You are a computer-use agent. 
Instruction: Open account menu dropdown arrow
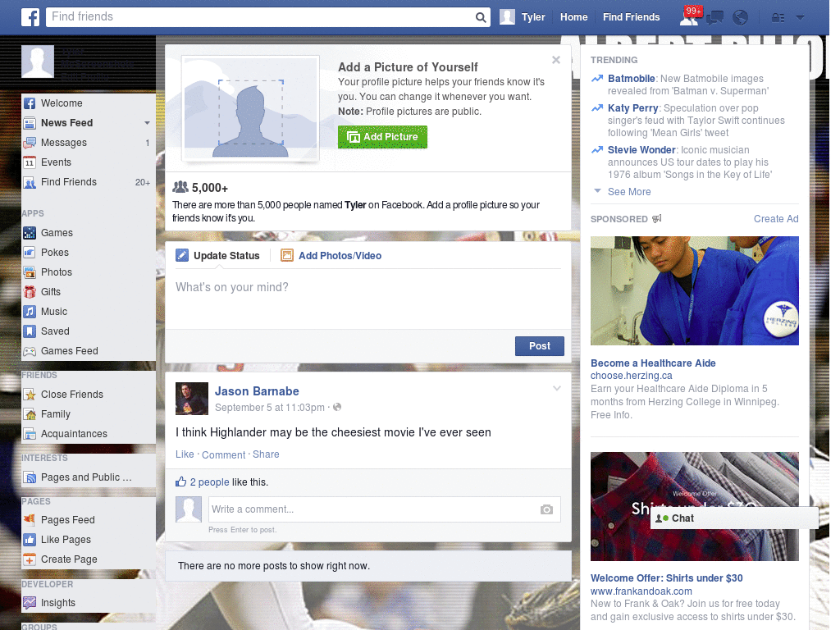(801, 18)
